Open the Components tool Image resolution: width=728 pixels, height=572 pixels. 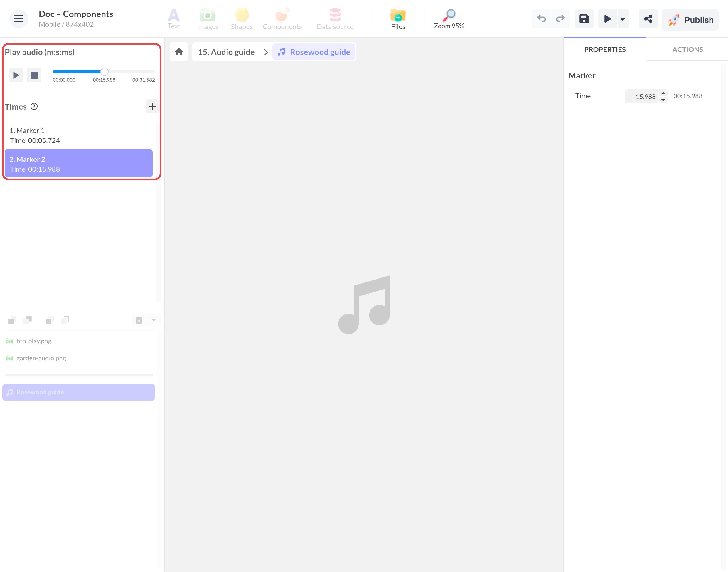pyautogui.click(x=282, y=19)
